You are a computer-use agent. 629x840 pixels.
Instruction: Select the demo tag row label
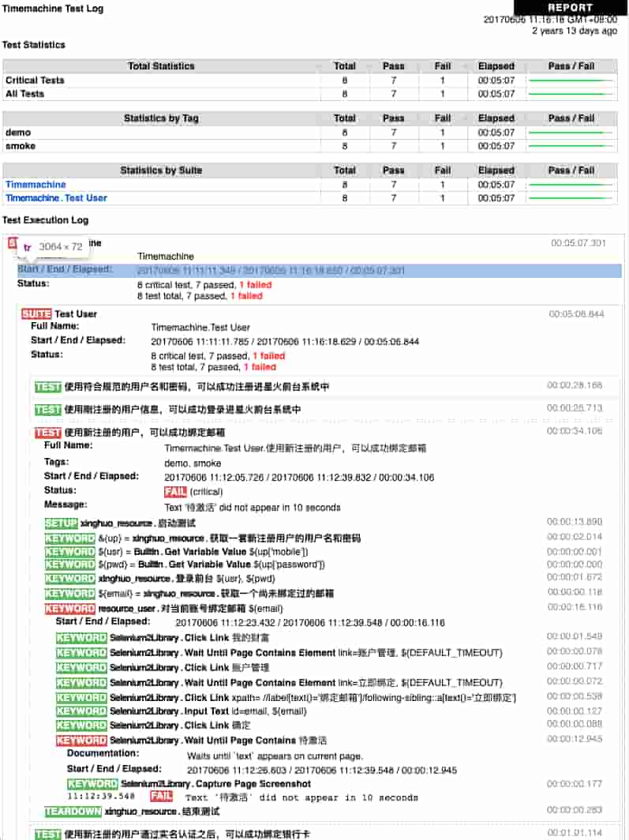tap(18, 133)
